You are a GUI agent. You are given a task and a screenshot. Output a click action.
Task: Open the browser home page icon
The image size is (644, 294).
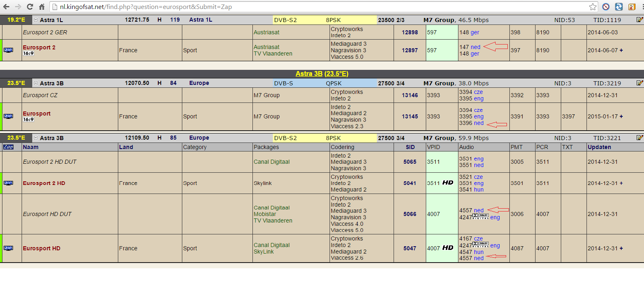point(42,7)
